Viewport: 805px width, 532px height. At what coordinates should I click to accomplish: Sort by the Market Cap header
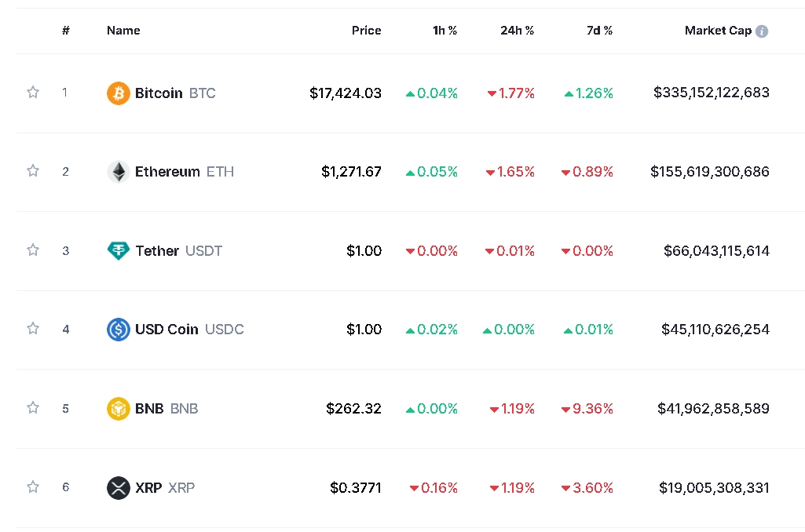(x=718, y=31)
